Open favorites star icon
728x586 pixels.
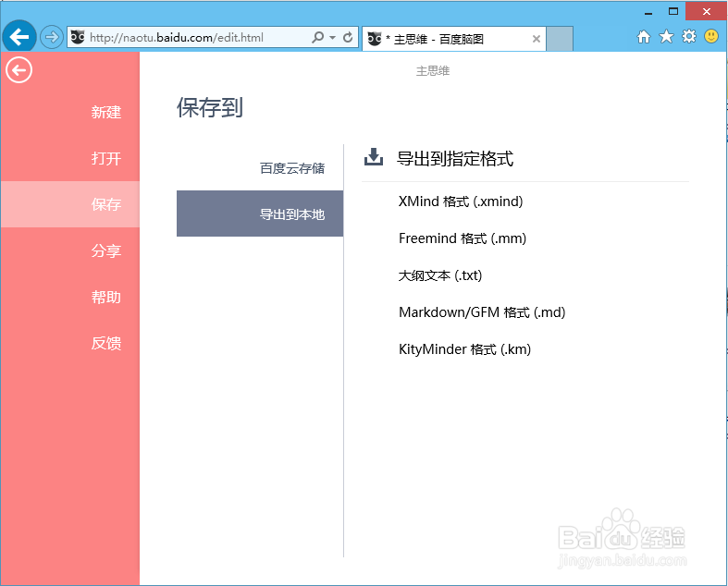click(x=666, y=36)
